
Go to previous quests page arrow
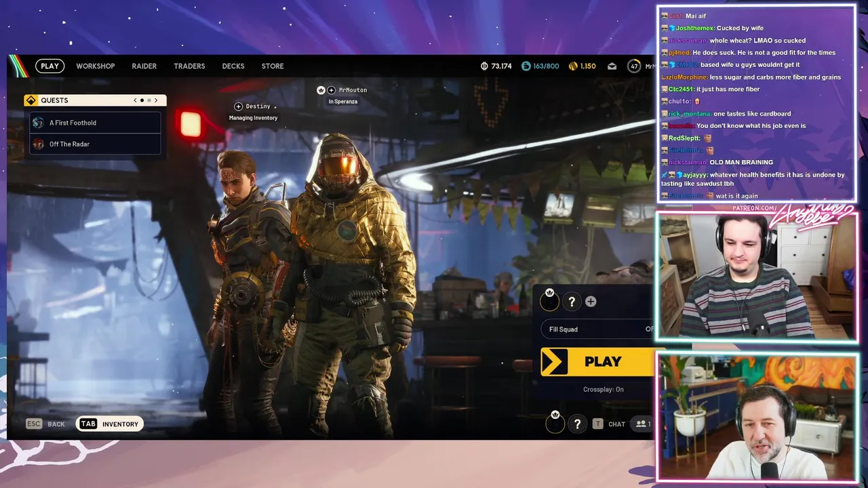135,100
